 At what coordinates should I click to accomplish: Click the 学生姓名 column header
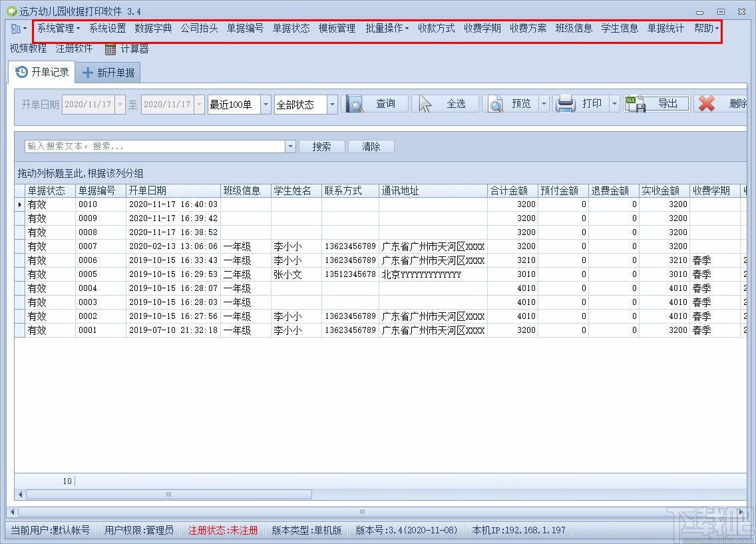pos(296,190)
